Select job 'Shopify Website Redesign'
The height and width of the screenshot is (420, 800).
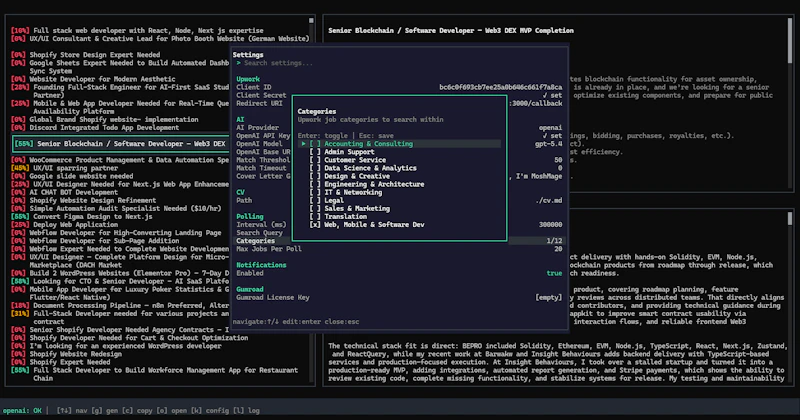tap(66, 354)
